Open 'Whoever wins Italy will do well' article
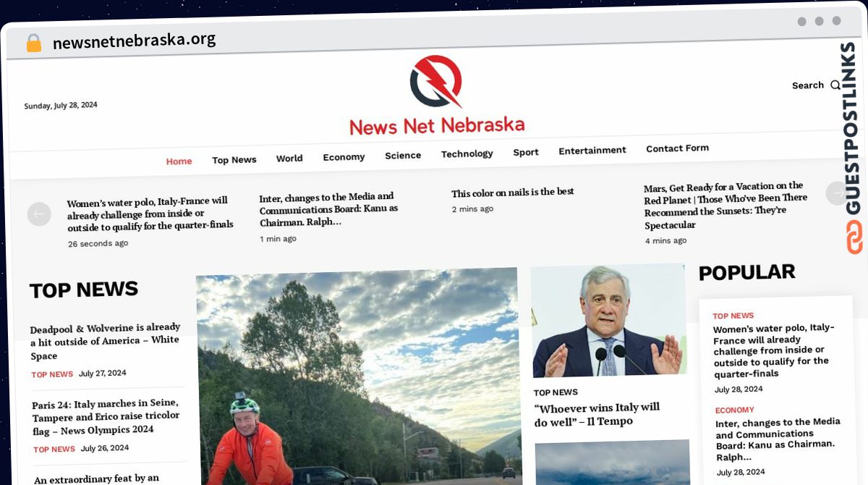Image resolution: width=868 pixels, height=485 pixels. point(597,415)
